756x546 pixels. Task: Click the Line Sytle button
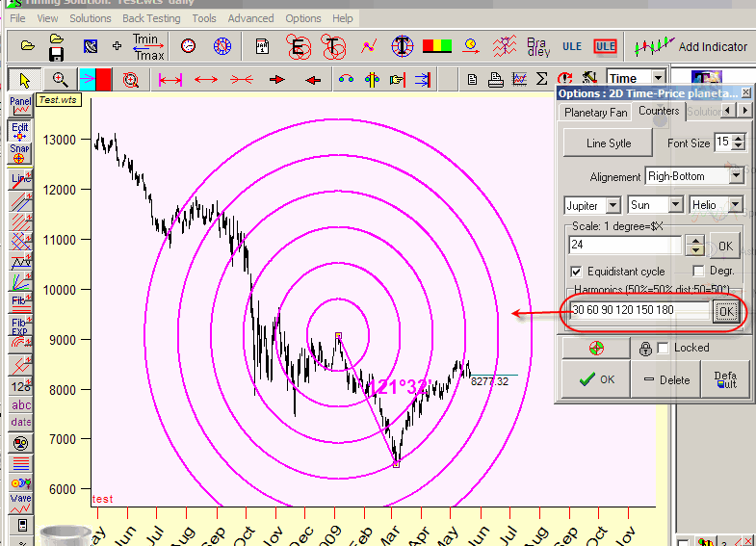pyautogui.click(x=609, y=143)
